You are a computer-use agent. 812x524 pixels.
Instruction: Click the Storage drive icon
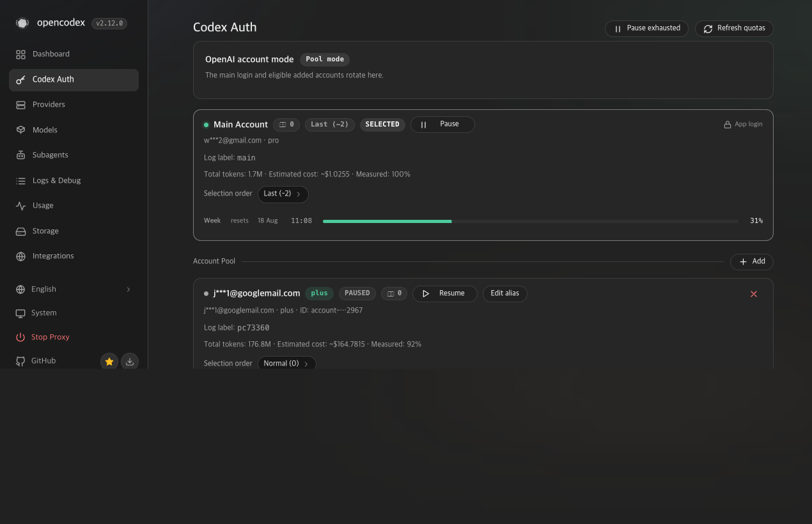[20, 231]
